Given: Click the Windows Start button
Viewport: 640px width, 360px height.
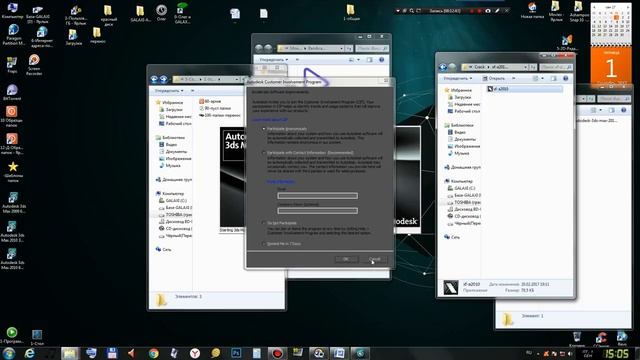Looking at the screenshot, I should point(9,353).
